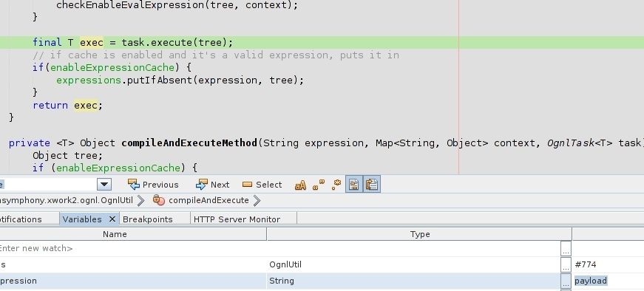Click the Type column header
The height and width of the screenshot is (291, 644).
[x=420, y=234]
